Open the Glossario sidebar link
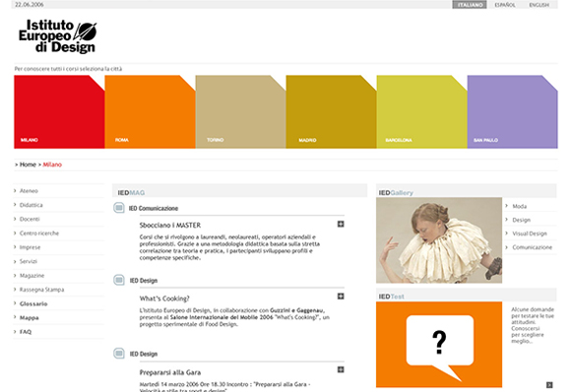 pos(33,303)
